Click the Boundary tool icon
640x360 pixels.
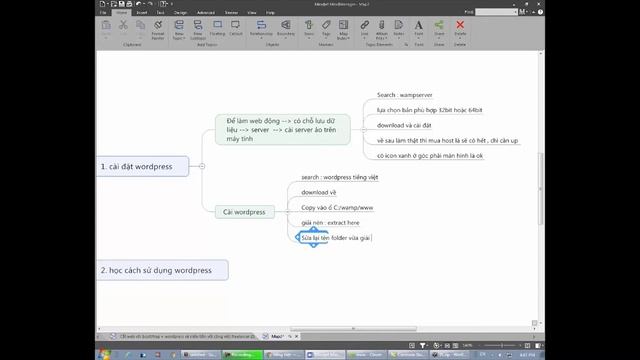tap(286, 25)
